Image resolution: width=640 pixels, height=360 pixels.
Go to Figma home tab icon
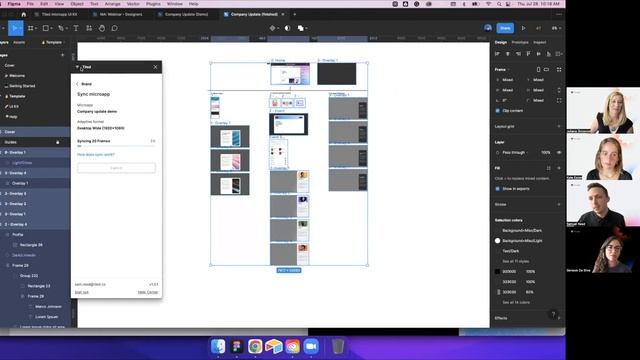click(23, 14)
